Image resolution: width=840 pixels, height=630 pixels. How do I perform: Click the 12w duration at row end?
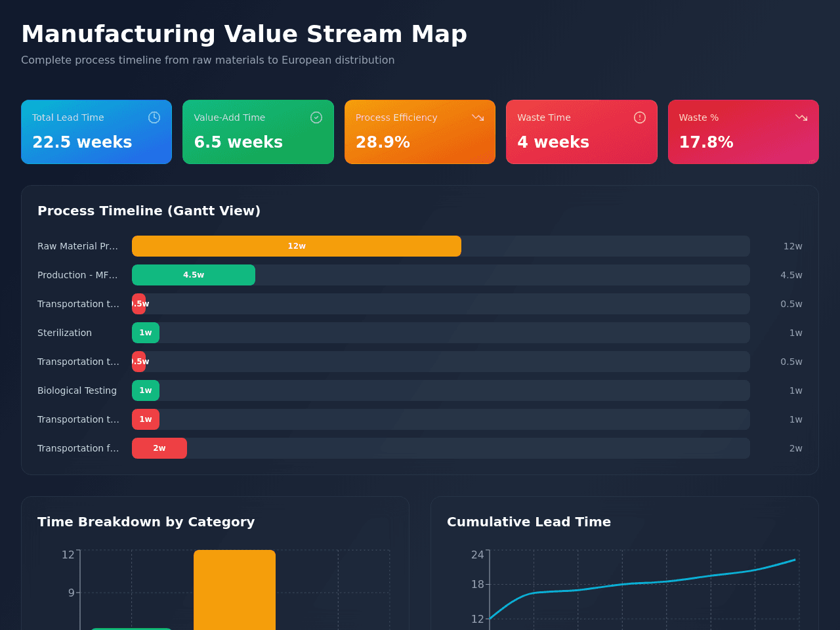click(x=793, y=246)
